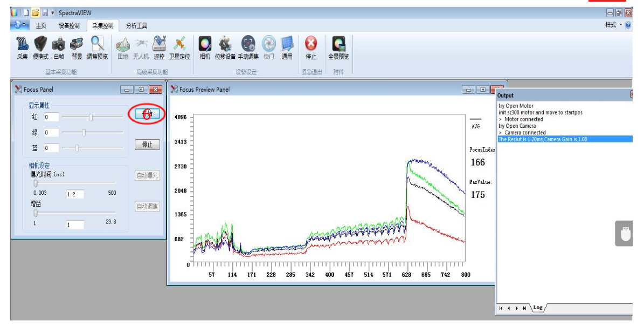Click the 停止 button in Focus Panel
The height and width of the screenshot is (328, 644).
click(x=147, y=145)
